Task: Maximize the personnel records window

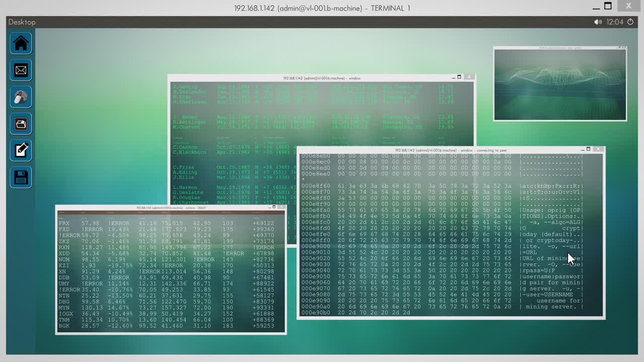Action: (x=459, y=77)
